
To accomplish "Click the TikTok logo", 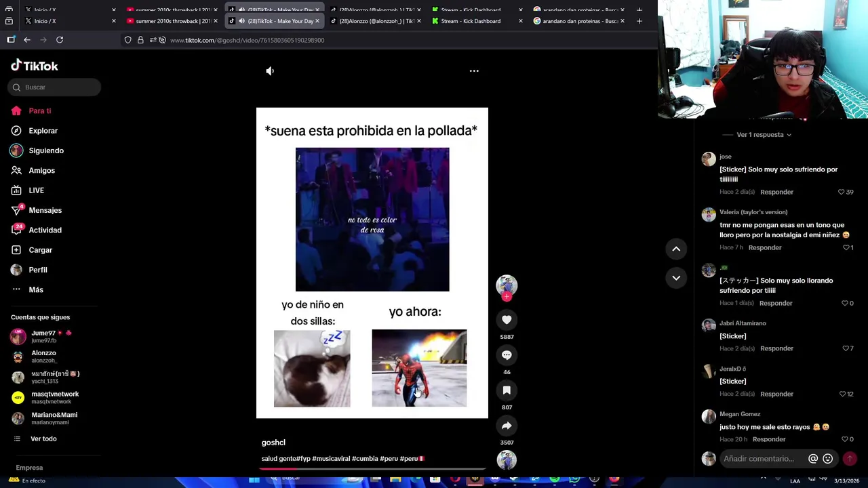I will pos(35,66).
